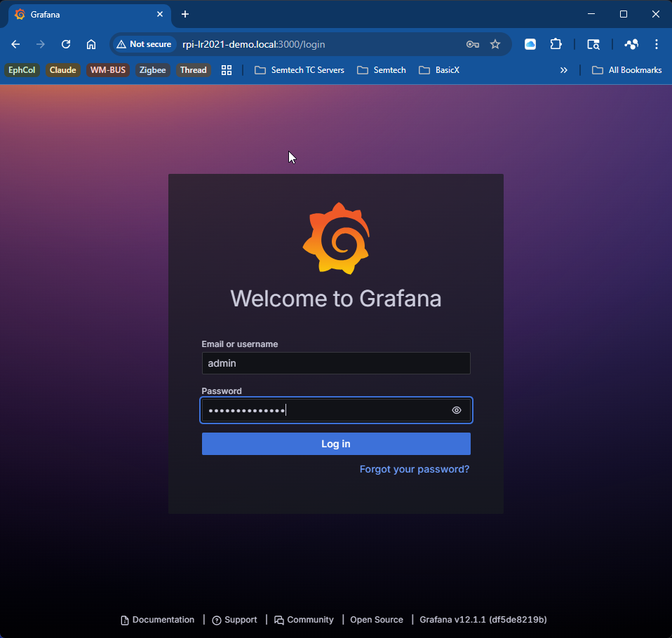This screenshot has height=638, width=672.
Task: Click the Password input field
Action: tap(336, 410)
